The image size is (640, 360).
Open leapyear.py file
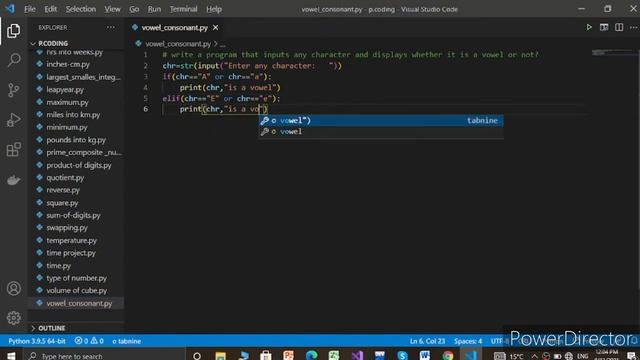pyautogui.click(x=65, y=89)
